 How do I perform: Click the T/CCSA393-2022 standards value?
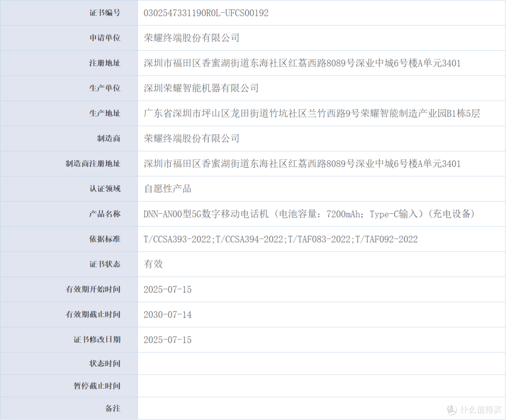pos(281,239)
